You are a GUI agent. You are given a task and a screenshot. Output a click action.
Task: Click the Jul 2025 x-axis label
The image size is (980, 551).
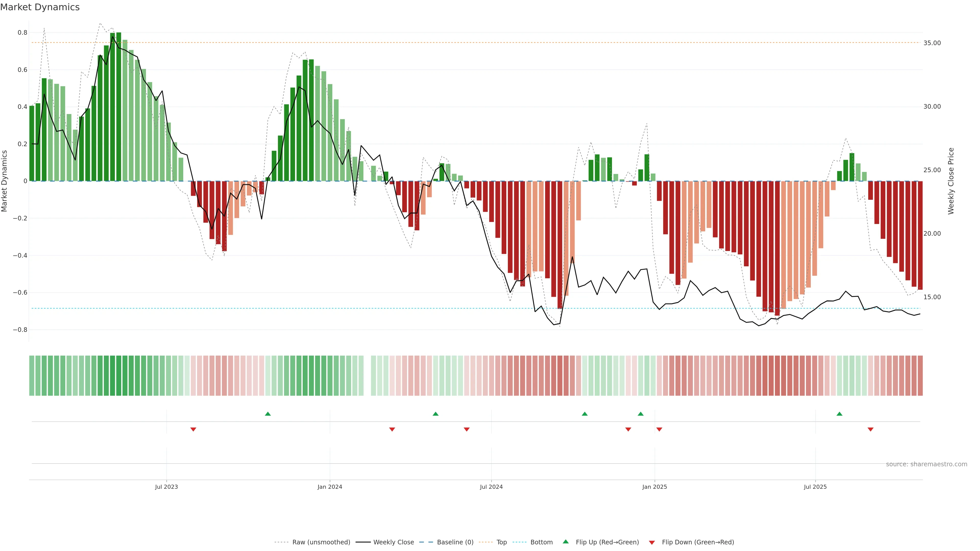click(x=815, y=487)
